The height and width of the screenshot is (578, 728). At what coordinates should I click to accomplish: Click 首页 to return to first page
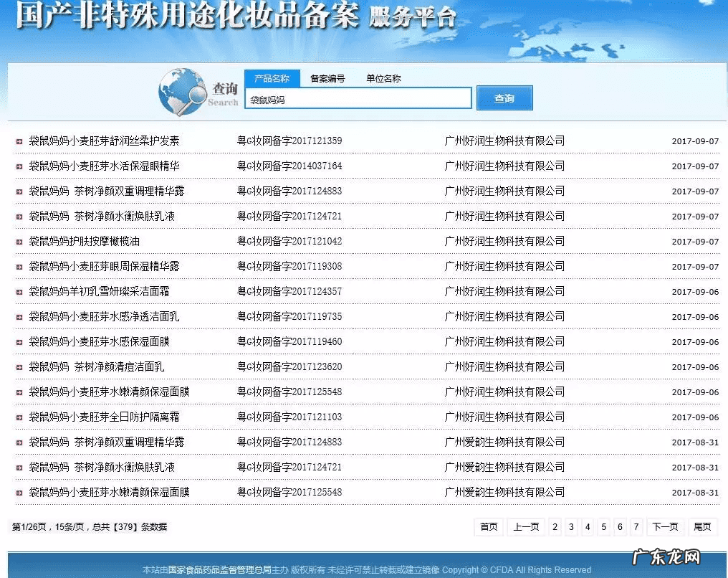[489, 526]
